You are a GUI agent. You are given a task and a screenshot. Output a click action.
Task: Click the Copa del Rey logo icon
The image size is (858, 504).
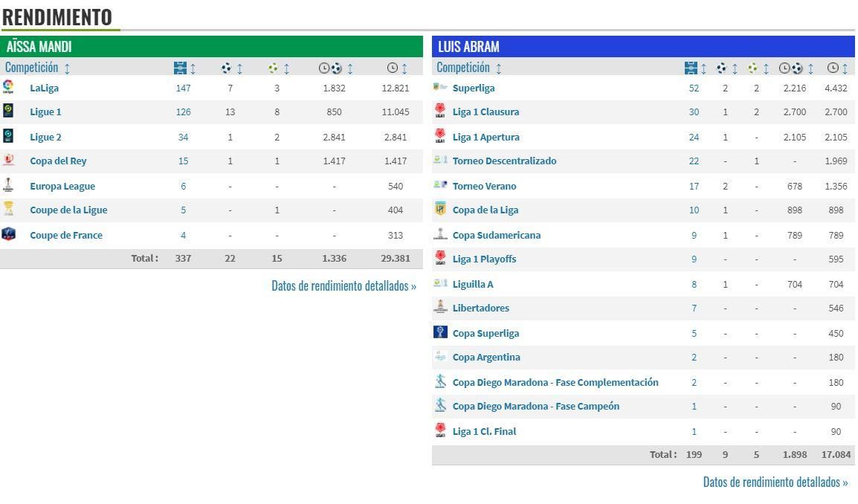point(8,161)
